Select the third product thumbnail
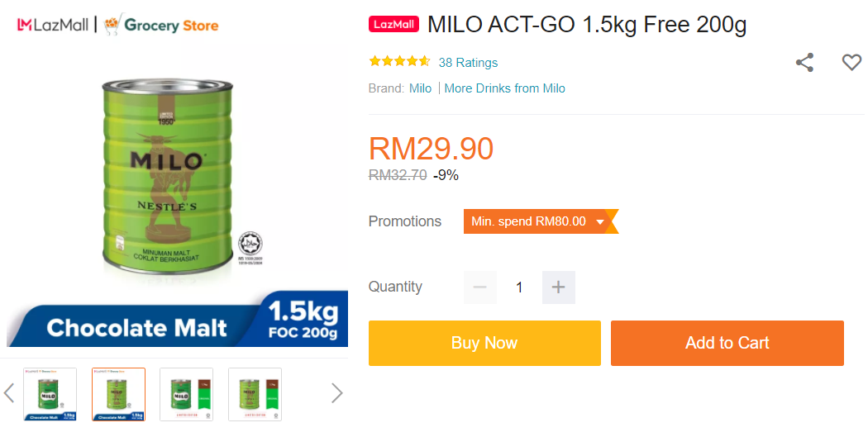This screenshot has width=868, height=437. click(186, 394)
